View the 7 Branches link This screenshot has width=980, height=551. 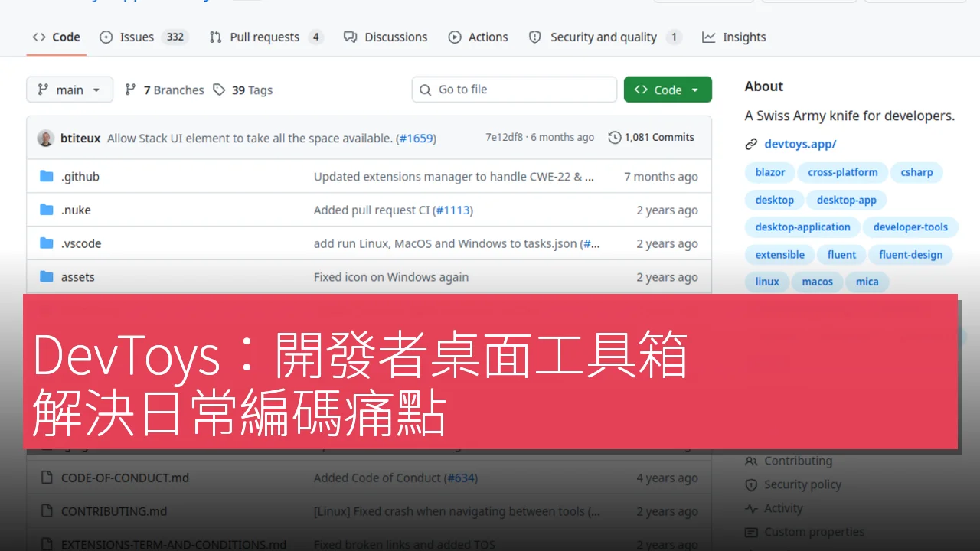pos(165,90)
